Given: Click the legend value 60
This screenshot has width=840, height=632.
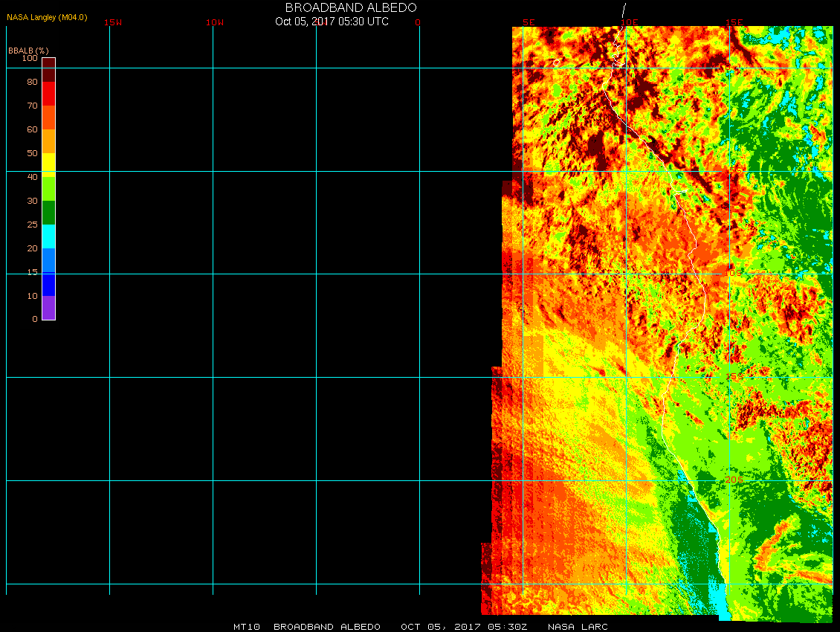Looking at the screenshot, I should tap(33, 129).
